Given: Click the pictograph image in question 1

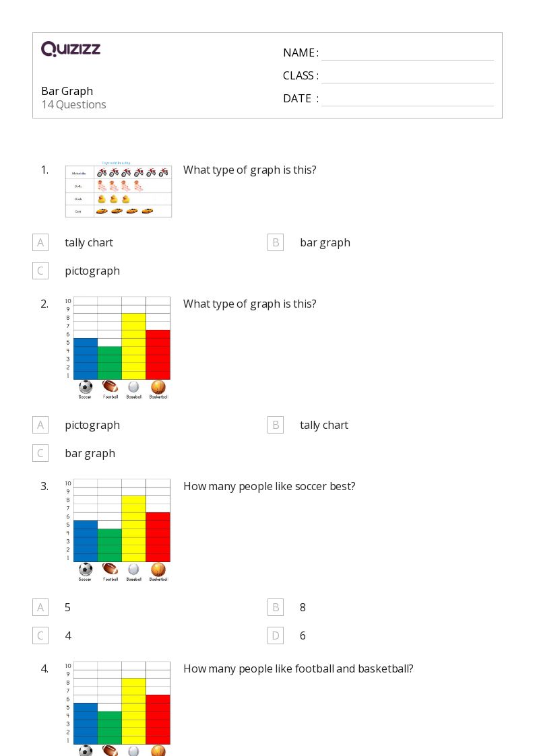Looking at the screenshot, I should 118,191.
